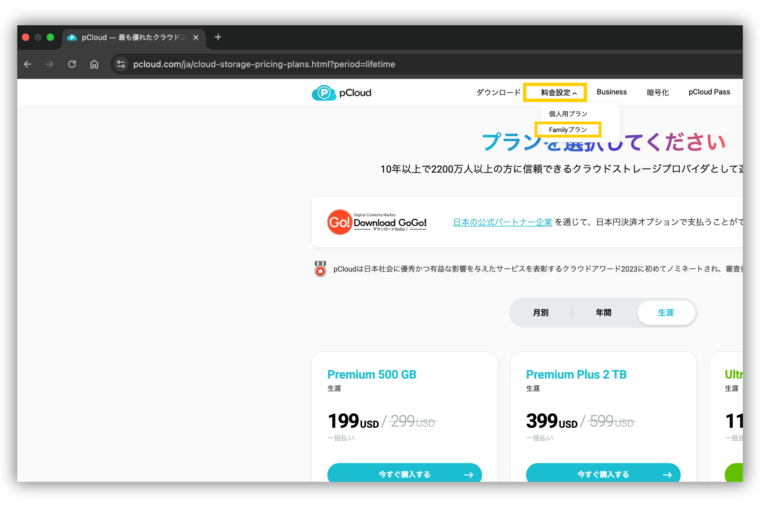Screen dimensions: 760x507
Task: Open site information icon in address bar
Action: (x=120, y=64)
